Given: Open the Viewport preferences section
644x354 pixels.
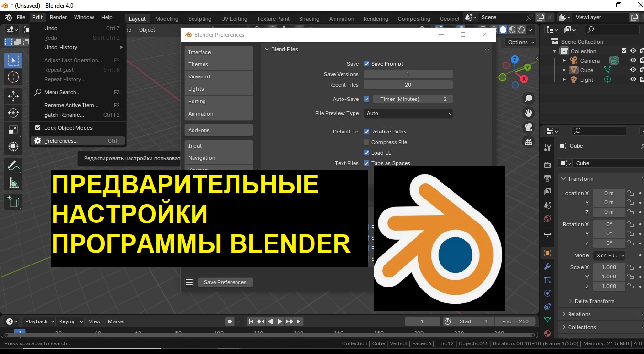Looking at the screenshot, I should click(x=218, y=77).
